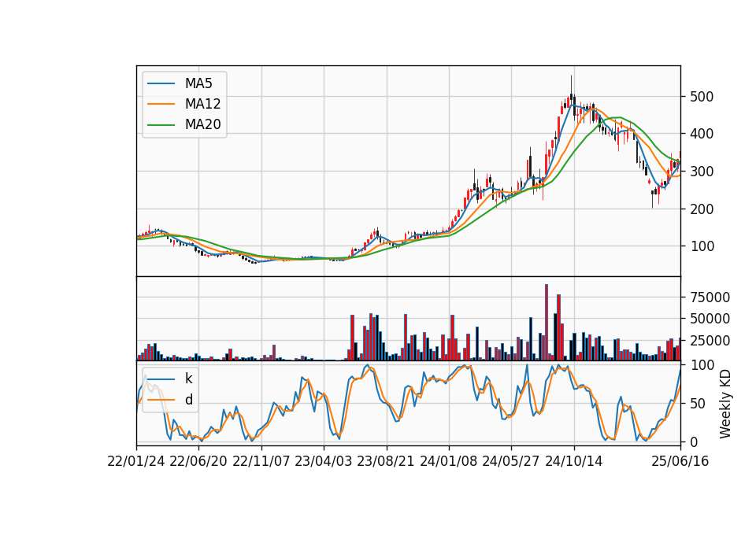
Task: Click the tallest volume bar near 90000
Action: click(547, 323)
